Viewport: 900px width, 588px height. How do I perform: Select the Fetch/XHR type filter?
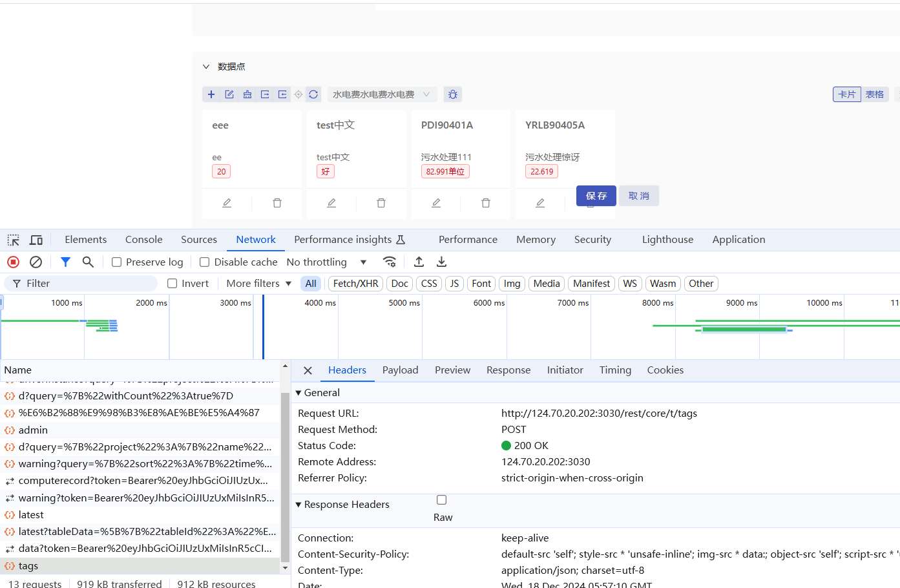tap(356, 283)
